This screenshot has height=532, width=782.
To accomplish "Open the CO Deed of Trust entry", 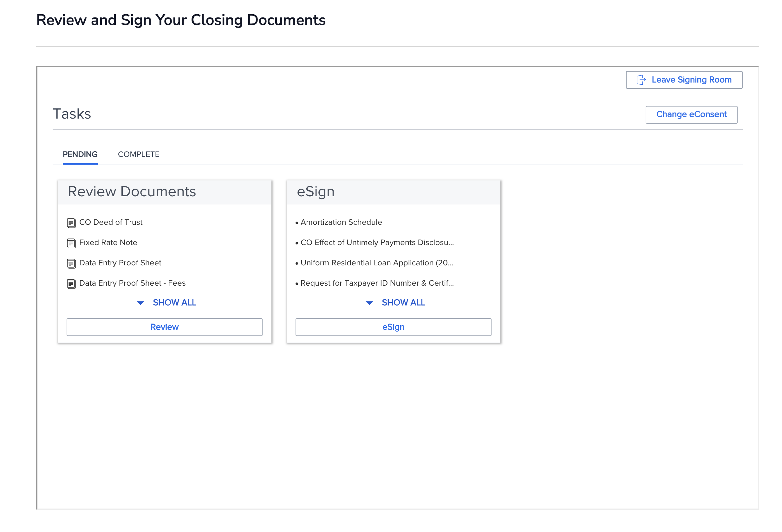I will pos(111,222).
